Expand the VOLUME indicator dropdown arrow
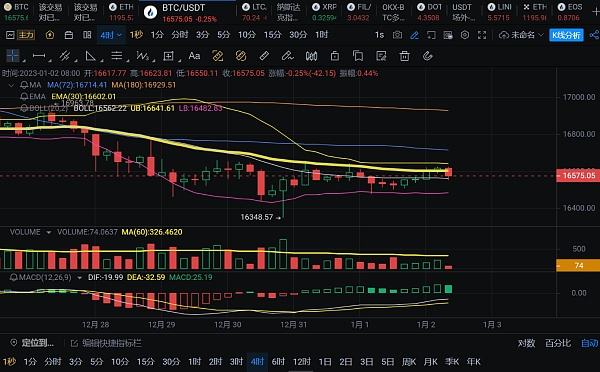Screen dimensions: 600x372 [x=49, y=232]
